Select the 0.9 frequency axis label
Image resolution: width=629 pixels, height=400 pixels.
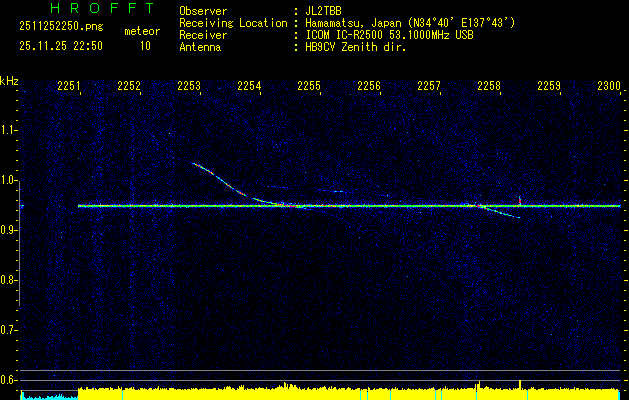9,230
